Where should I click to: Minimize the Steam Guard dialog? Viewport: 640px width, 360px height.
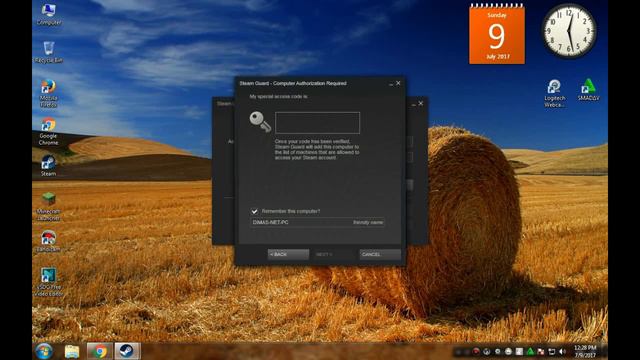[391, 84]
